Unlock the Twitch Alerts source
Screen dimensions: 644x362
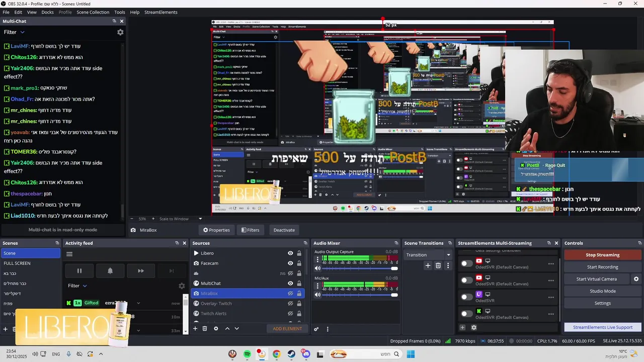click(299, 314)
